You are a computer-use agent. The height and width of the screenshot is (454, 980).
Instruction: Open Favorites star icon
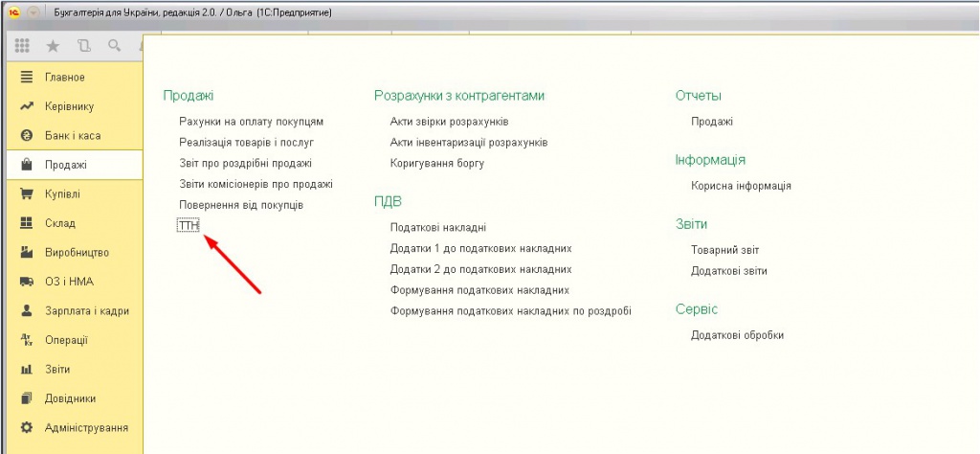click(54, 46)
